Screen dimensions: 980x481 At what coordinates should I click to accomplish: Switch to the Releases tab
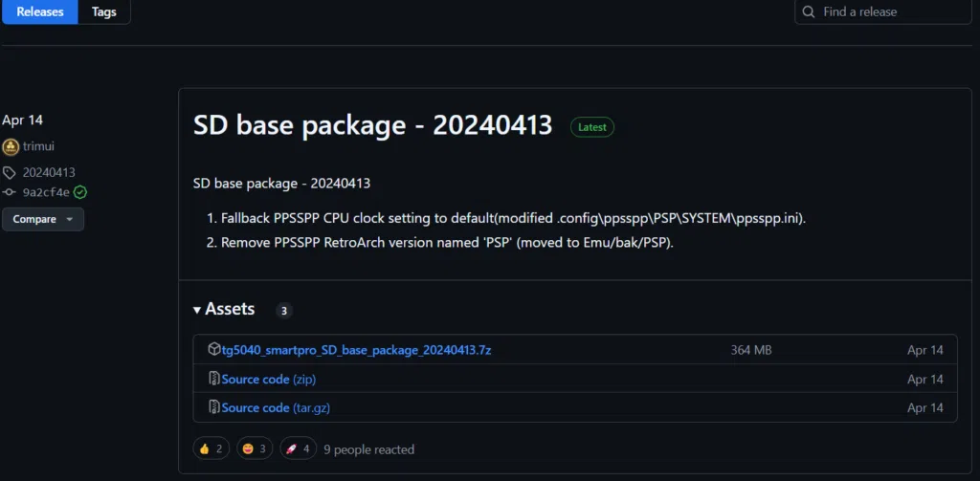click(39, 11)
